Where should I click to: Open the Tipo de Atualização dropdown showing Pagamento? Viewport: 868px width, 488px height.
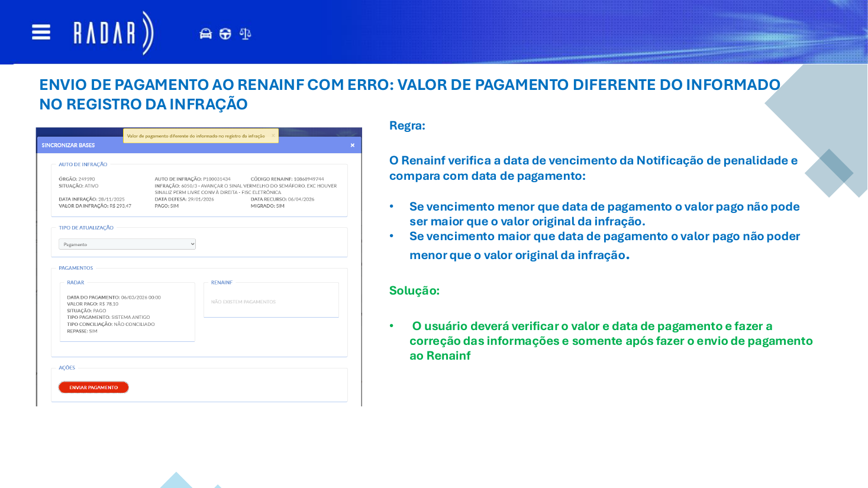(127, 244)
